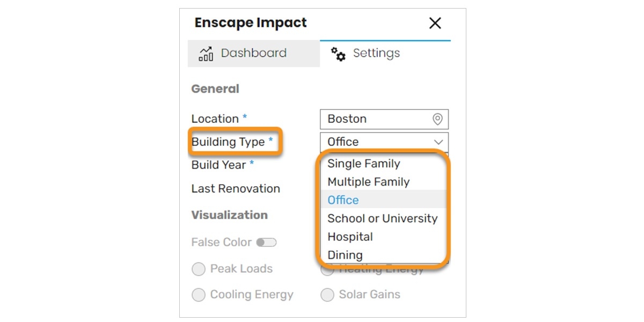The width and height of the screenshot is (644, 322).
Task: Select the Cooling Energy radio button
Action: click(x=198, y=295)
